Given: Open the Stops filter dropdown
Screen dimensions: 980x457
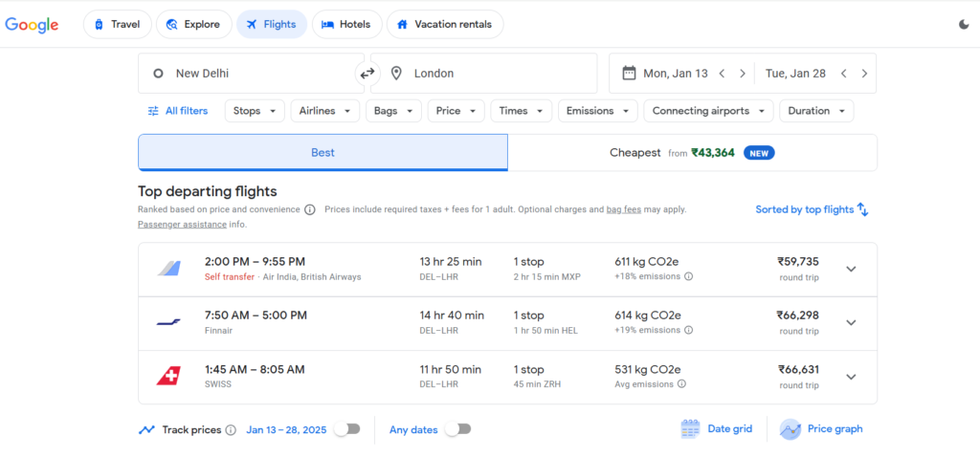Looking at the screenshot, I should coord(255,111).
